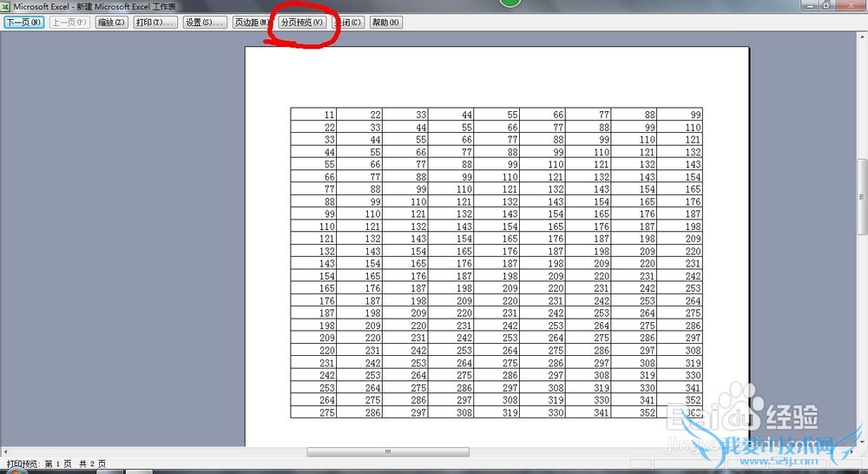868x474 pixels.
Task: Click the horizontal scrollbar right arrow
Action: pyautogui.click(x=852, y=451)
